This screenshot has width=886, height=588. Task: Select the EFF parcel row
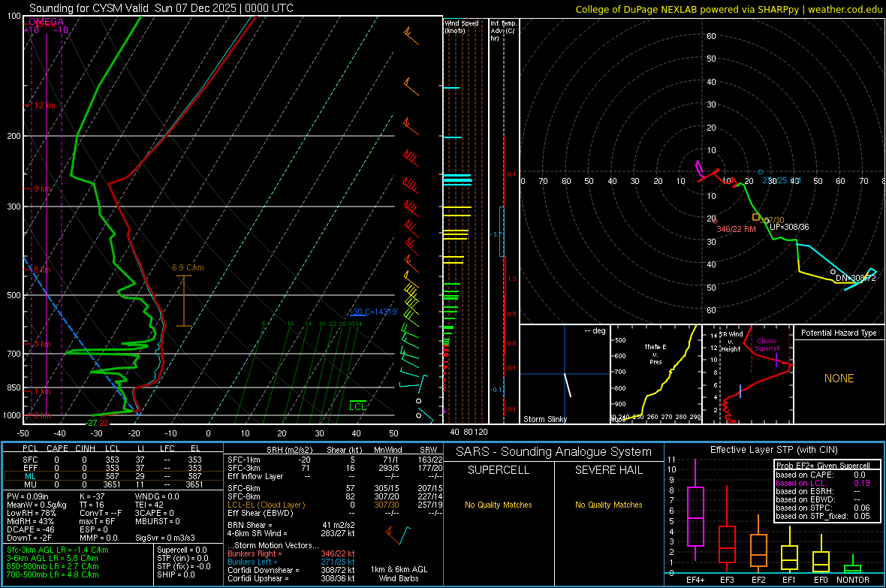point(113,468)
